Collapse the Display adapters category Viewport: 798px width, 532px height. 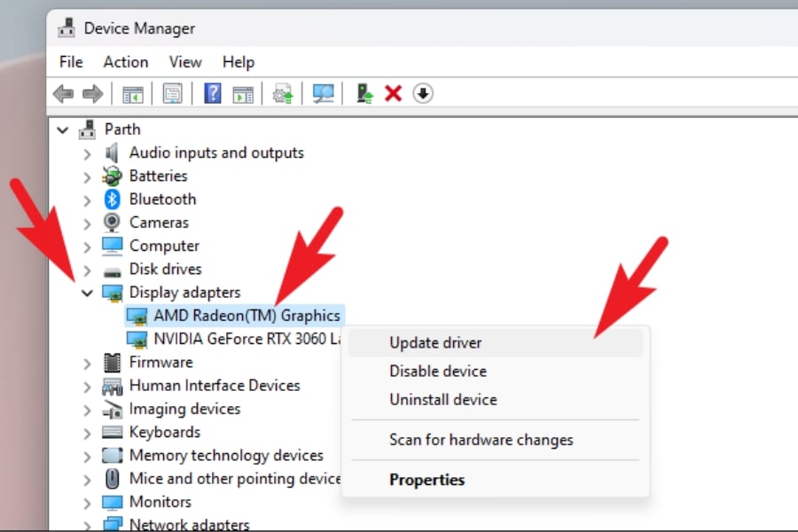[86, 292]
